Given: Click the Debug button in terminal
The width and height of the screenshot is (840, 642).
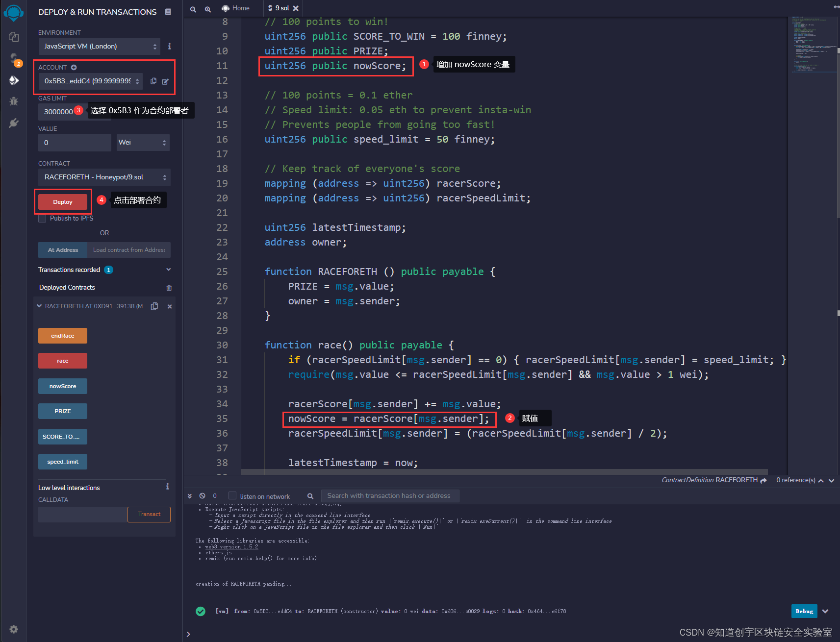Looking at the screenshot, I should coord(804,611).
